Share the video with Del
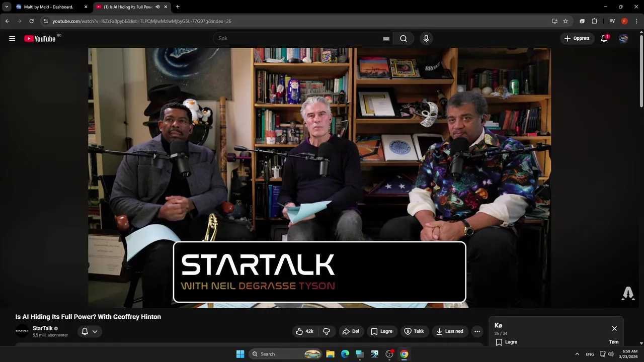Viewport: 644px width, 362px height. point(351,331)
